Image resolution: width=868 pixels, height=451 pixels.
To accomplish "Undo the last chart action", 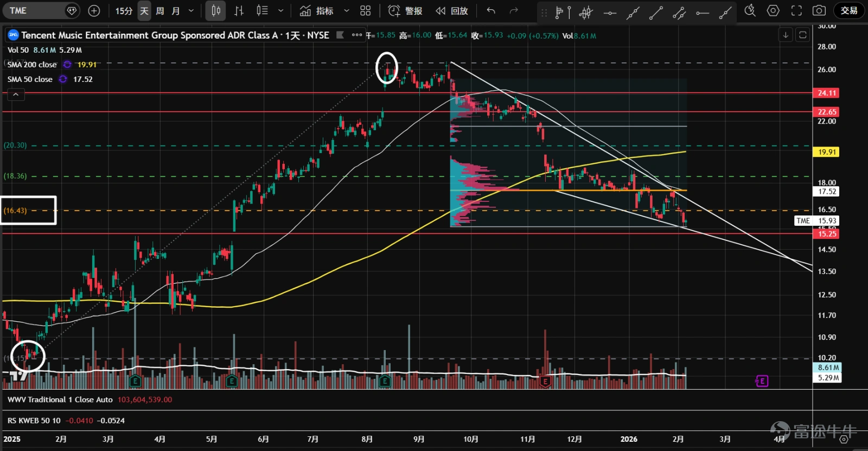I will point(491,10).
